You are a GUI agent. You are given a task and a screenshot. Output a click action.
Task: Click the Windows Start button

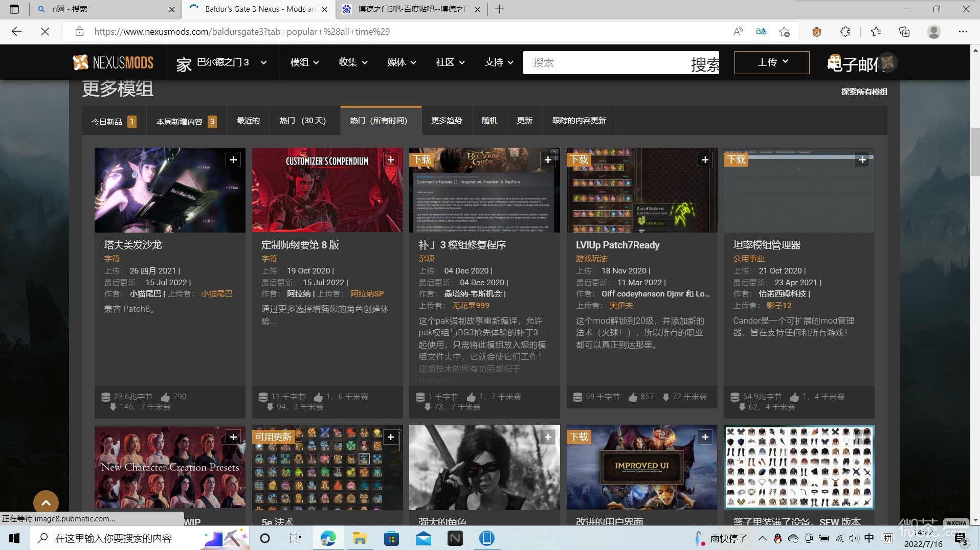pos(14,538)
